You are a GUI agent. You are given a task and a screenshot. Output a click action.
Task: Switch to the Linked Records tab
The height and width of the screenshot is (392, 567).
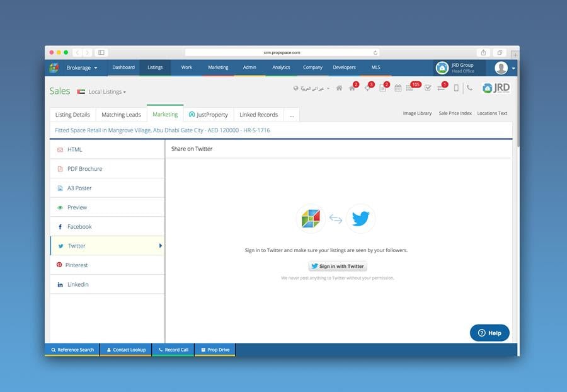258,115
